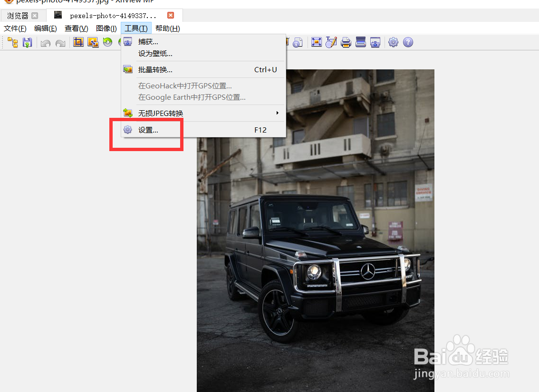Image resolution: width=539 pixels, height=392 pixels.
Task: Click the Redo arrow in toolbar
Action: [60, 43]
